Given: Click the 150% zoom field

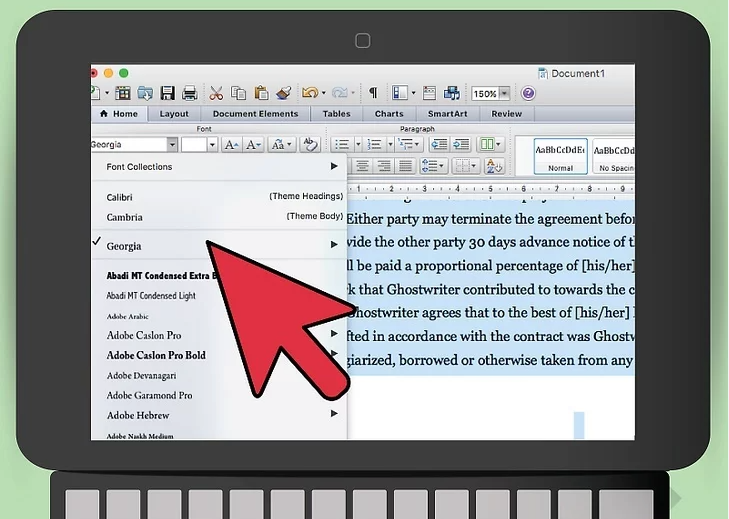Looking at the screenshot, I should pyautogui.click(x=485, y=93).
